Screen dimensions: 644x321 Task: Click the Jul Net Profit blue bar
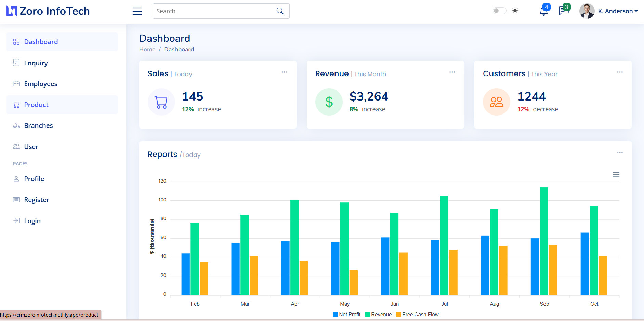point(435,267)
